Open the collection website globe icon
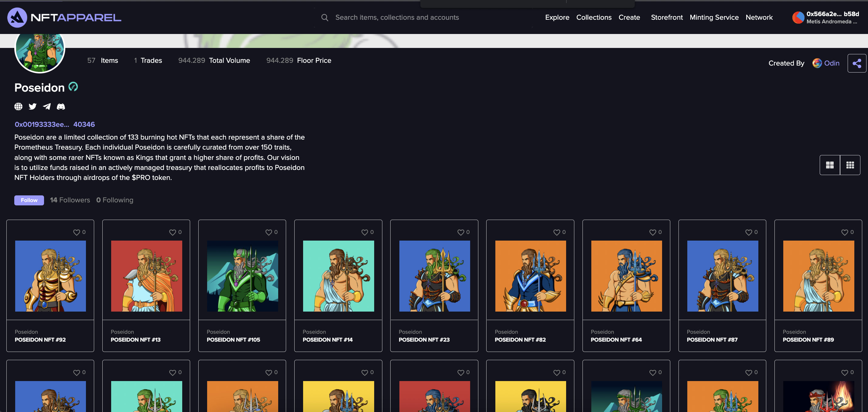 coord(19,106)
